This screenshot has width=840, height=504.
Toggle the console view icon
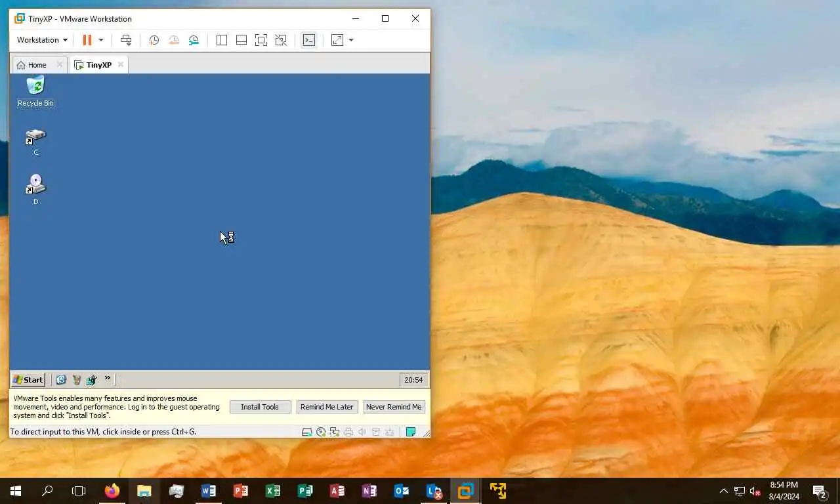point(308,40)
